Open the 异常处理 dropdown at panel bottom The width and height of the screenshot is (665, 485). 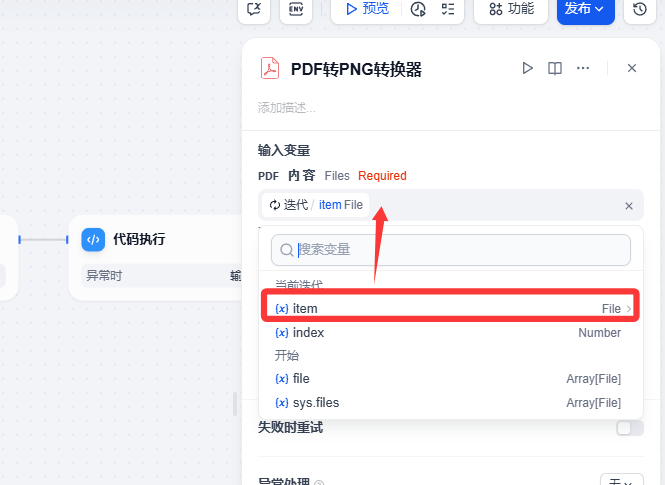[622, 481]
